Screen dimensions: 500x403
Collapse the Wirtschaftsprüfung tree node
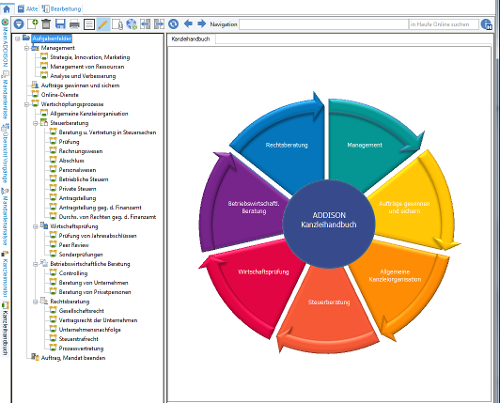(x=35, y=227)
